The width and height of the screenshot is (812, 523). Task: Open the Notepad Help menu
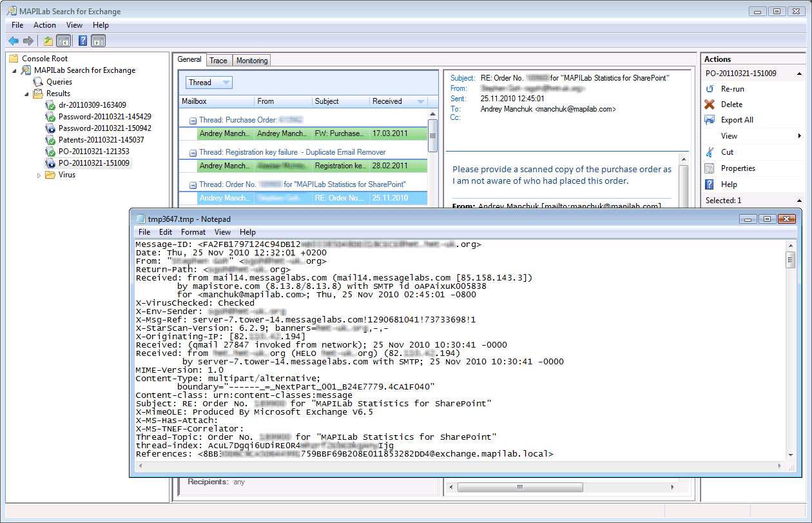tap(248, 232)
